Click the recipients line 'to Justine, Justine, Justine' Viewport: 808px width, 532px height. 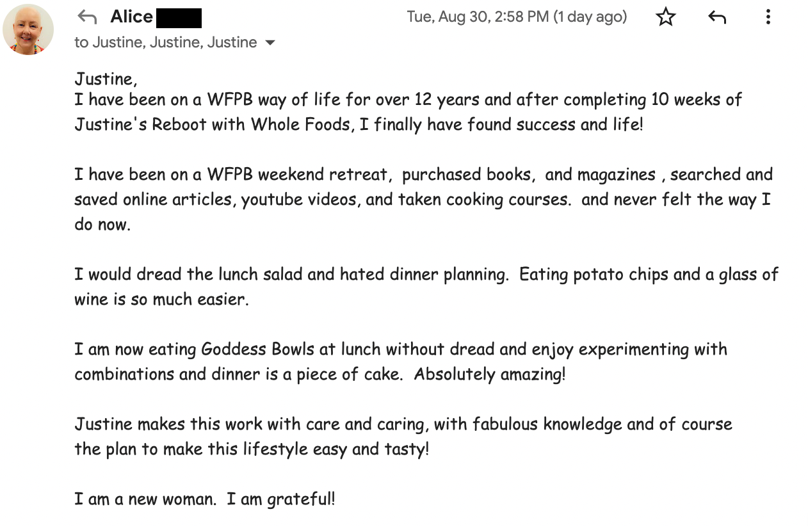pyautogui.click(x=165, y=43)
